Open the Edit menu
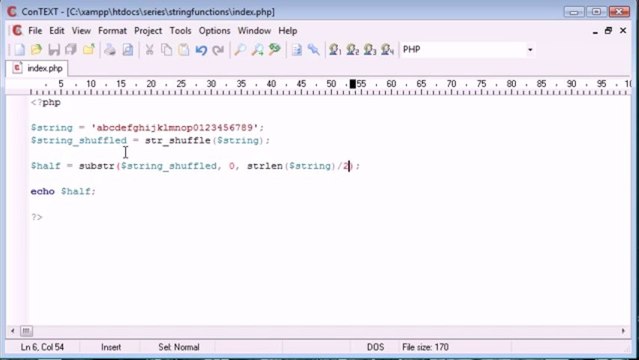The width and height of the screenshot is (639, 360). (x=57, y=31)
